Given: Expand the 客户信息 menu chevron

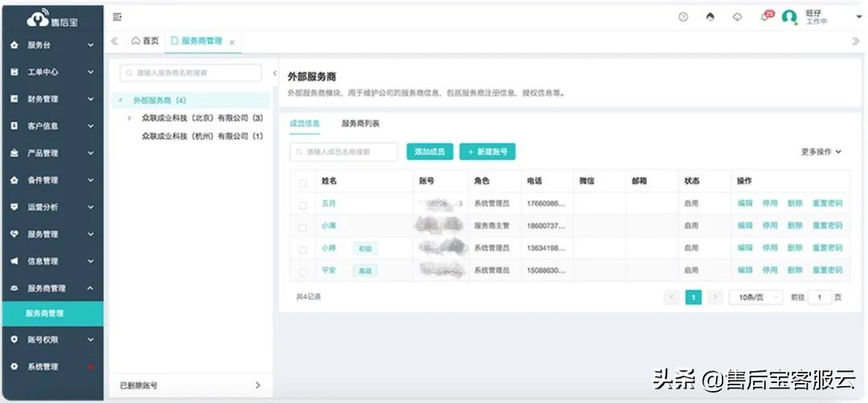Looking at the screenshot, I should point(91,126).
